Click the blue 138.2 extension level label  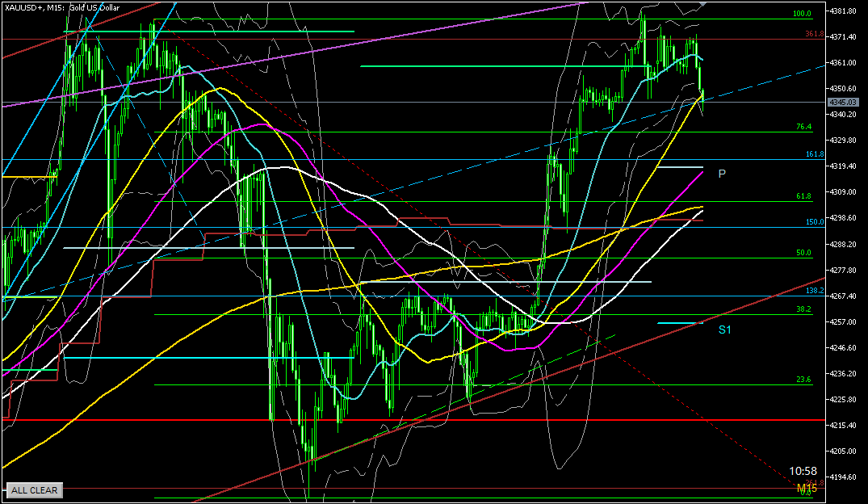pyautogui.click(x=814, y=291)
